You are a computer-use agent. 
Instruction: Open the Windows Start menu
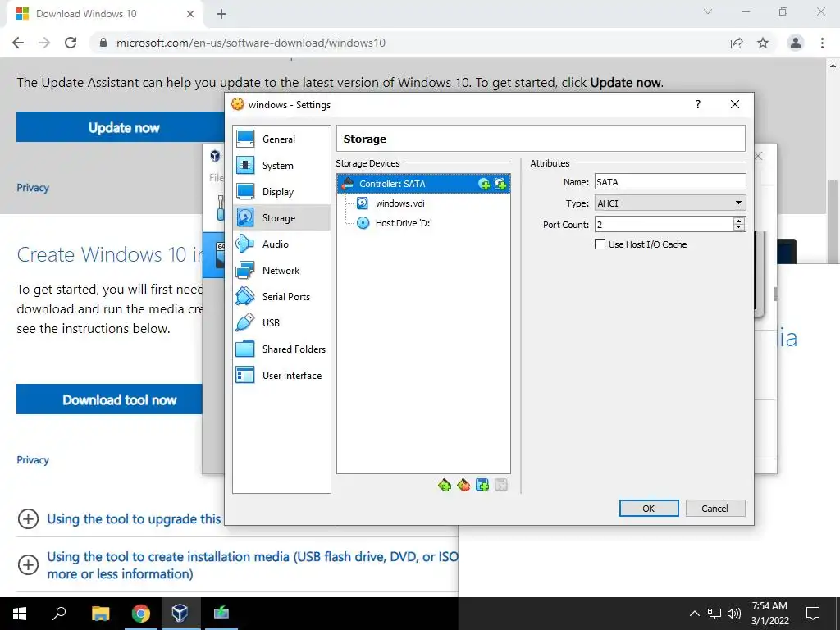(x=20, y=614)
